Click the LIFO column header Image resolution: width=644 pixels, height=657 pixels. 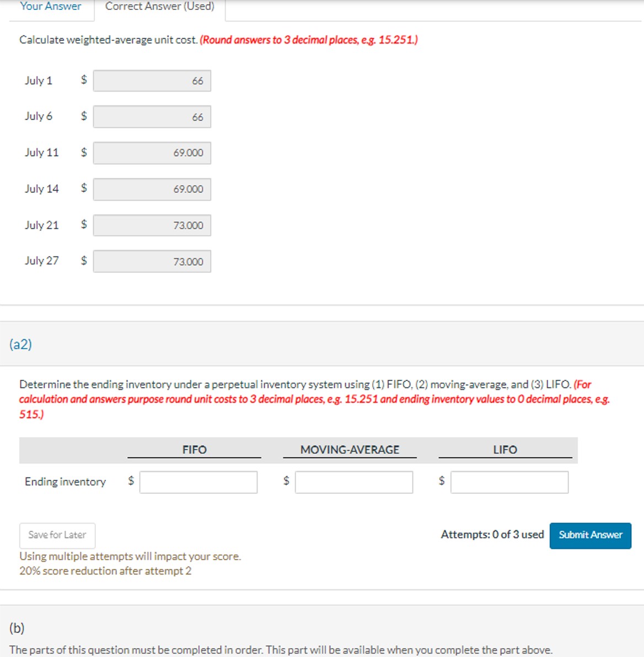505,450
